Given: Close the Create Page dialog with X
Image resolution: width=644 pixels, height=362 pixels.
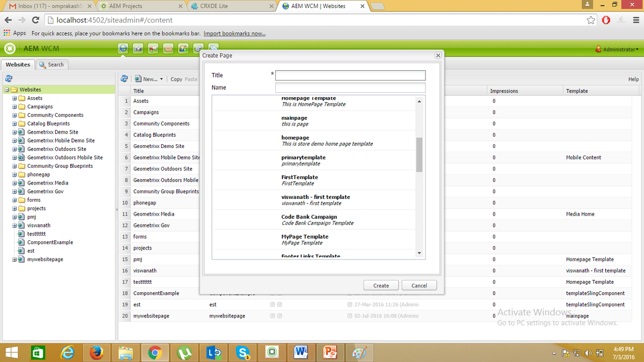Looking at the screenshot, I should click(x=438, y=56).
